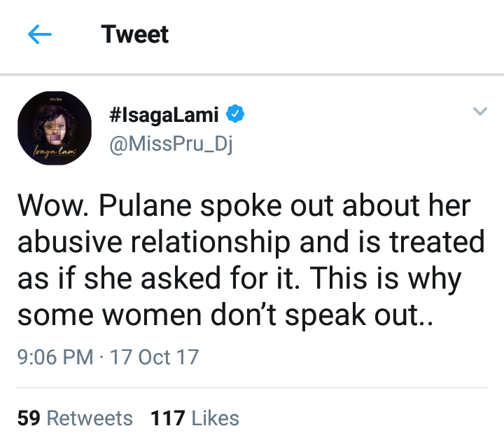Viewport: 504px width, 447px height.
Task: Click the time 9:06 PM
Action: tap(55, 357)
